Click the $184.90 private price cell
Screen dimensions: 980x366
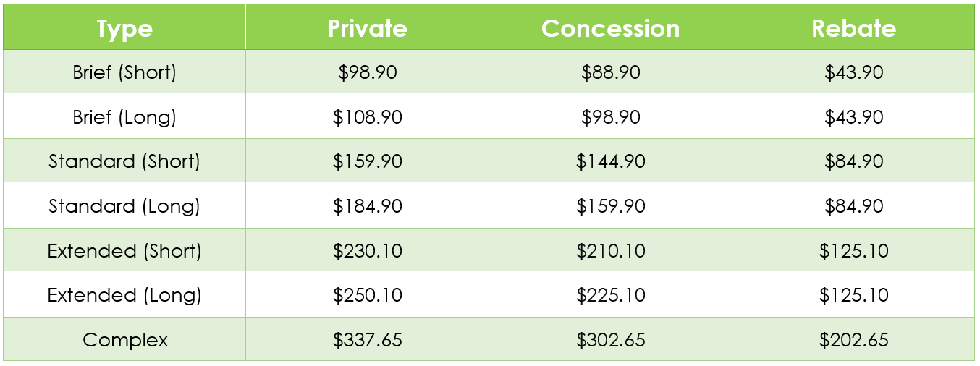pyautogui.click(x=368, y=206)
